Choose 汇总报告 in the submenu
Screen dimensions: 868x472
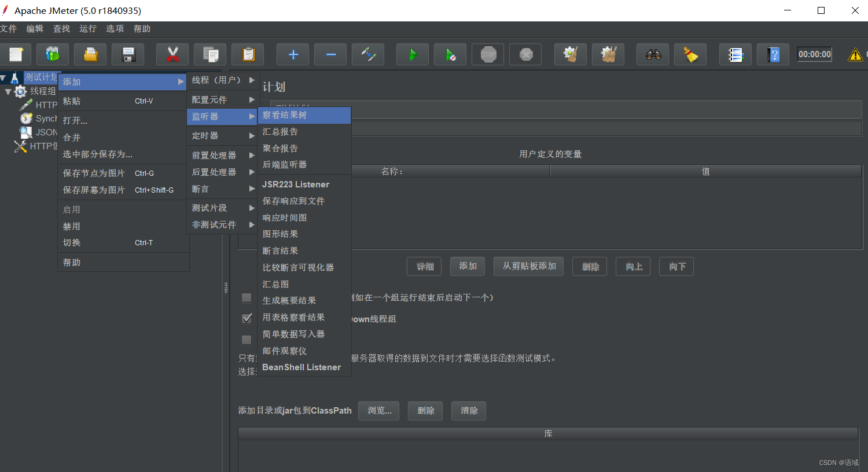pos(304,131)
